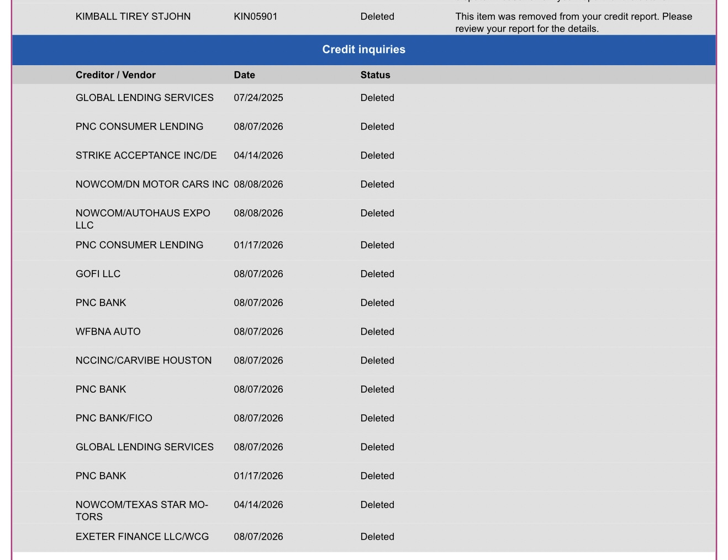This screenshot has width=728, height=560.
Task: Click the account code "KIN05901"
Action: [x=256, y=17]
